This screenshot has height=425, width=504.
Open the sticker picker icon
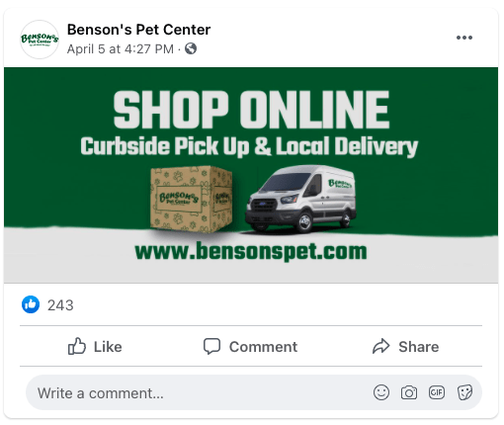464,392
